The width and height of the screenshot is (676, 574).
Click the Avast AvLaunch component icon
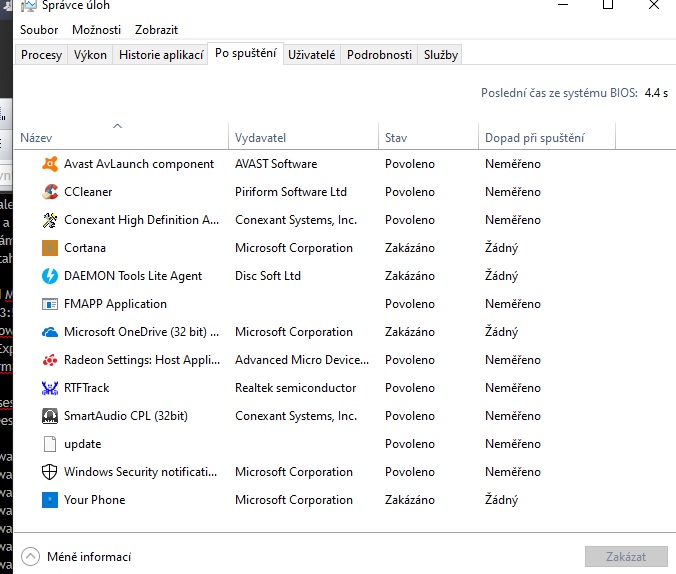coord(50,164)
